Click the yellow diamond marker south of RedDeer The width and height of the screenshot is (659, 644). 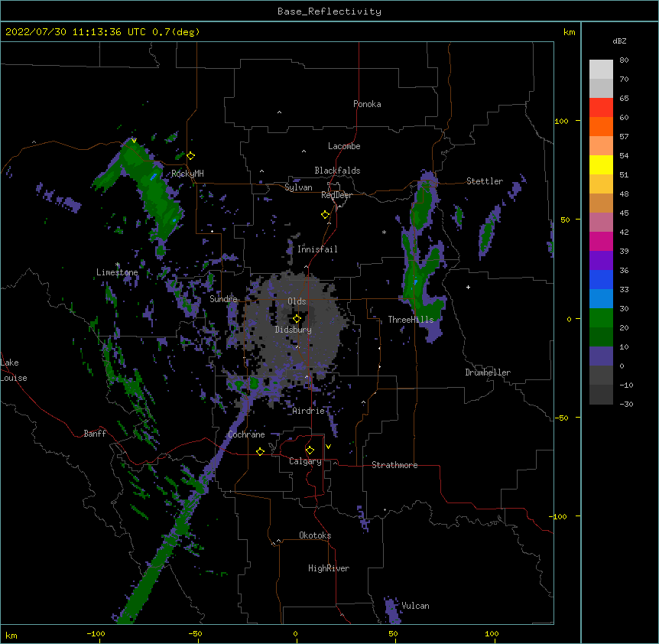(326, 215)
